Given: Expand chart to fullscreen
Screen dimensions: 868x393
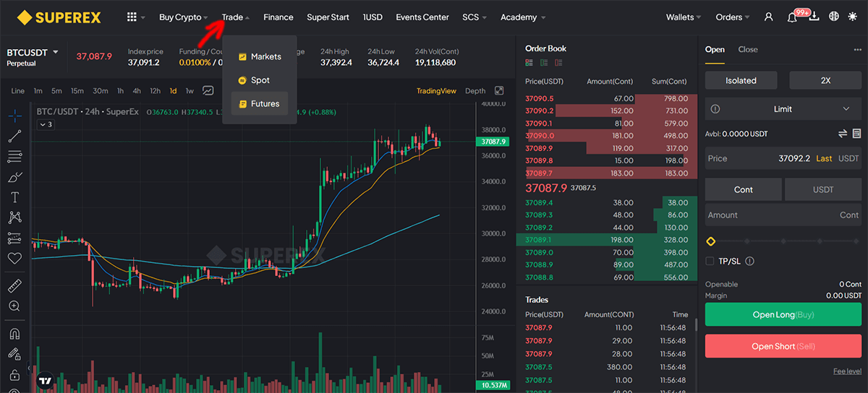Looking at the screenshot, I should pyautogui.click(x=499, y=91).
